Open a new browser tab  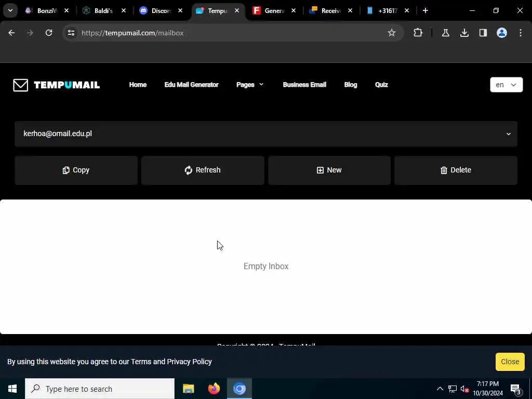[425, 10]
